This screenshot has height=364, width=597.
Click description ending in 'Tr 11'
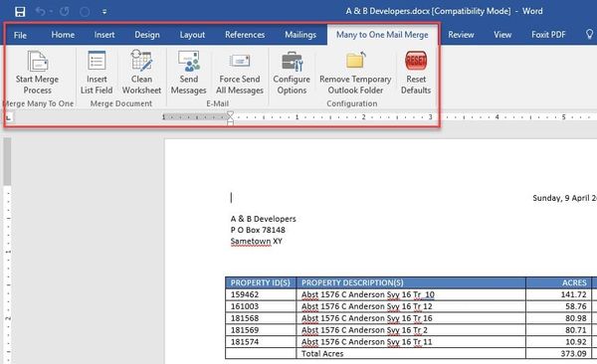click(366, 342)
